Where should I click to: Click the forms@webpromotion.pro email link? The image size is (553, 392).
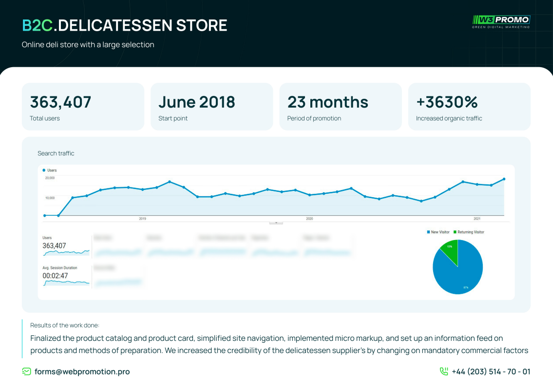[82, 372]
